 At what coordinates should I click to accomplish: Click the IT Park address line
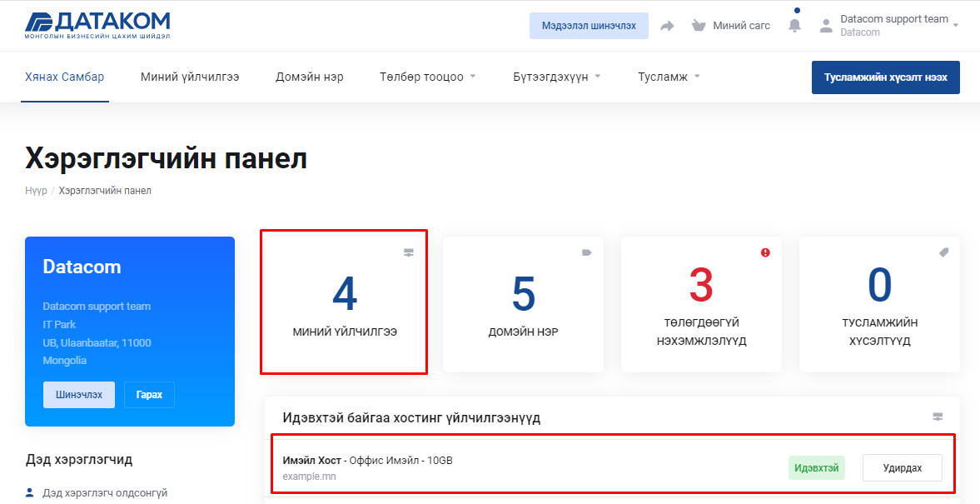click(x=59, y=325)
